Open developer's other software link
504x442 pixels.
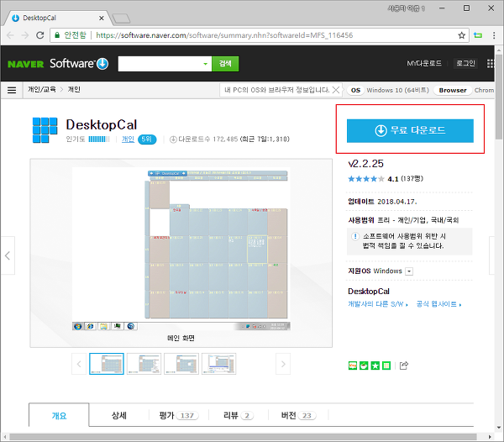coord(378,304)
